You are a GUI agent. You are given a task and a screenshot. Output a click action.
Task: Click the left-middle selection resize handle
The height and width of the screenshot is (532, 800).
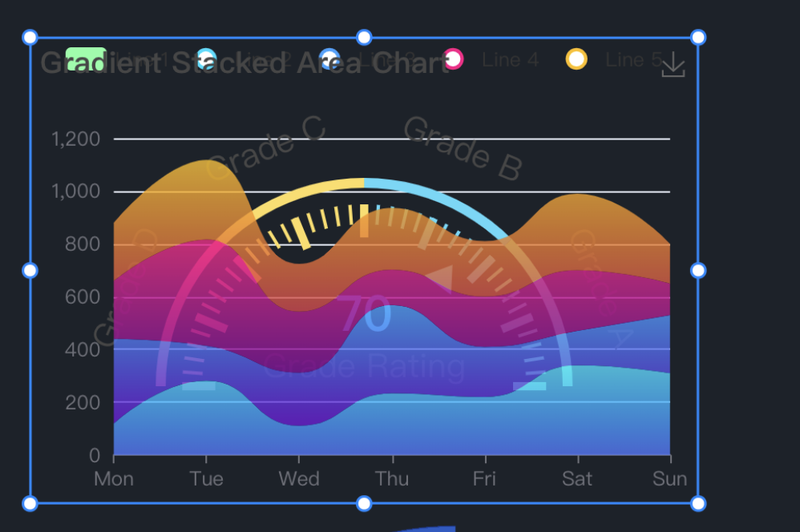click(x=30, y=271)
